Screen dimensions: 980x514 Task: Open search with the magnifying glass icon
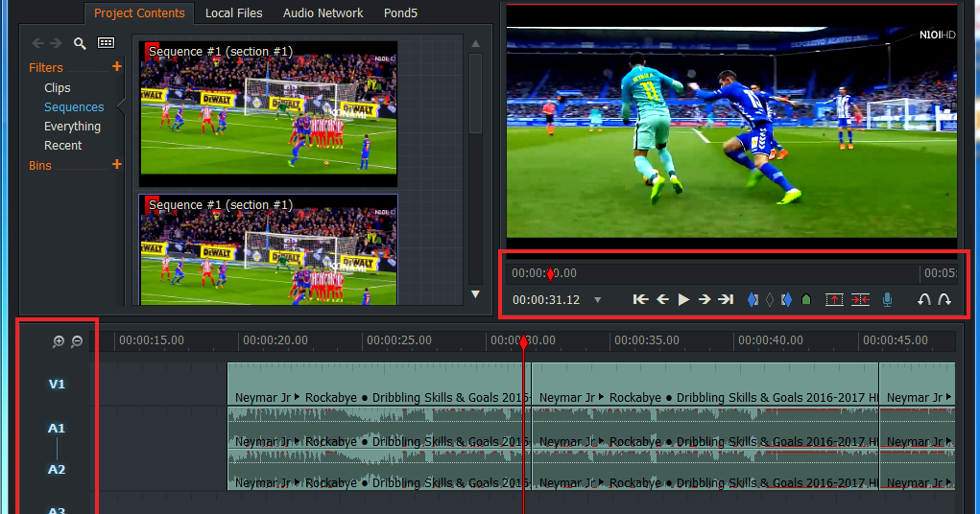pos(80,43)
